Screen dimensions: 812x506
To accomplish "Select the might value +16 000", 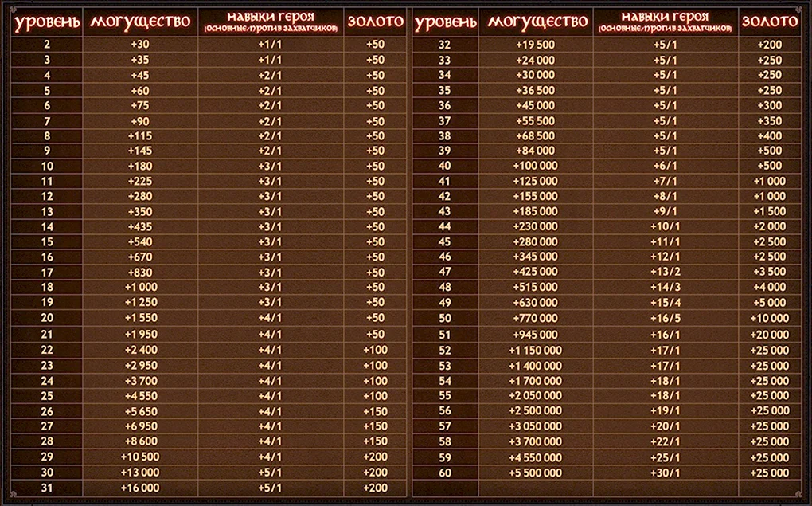I will pyautogui.click(x=140, y=488).
